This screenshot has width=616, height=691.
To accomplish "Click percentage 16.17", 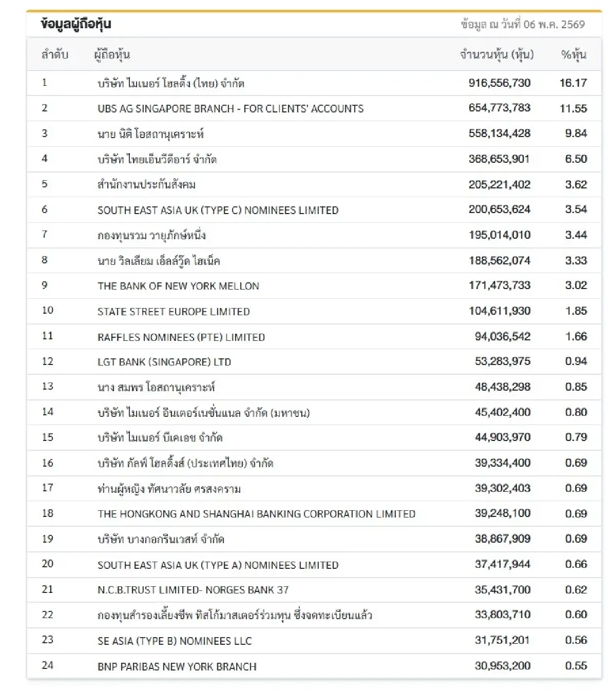I will click(x=573, y=83).
